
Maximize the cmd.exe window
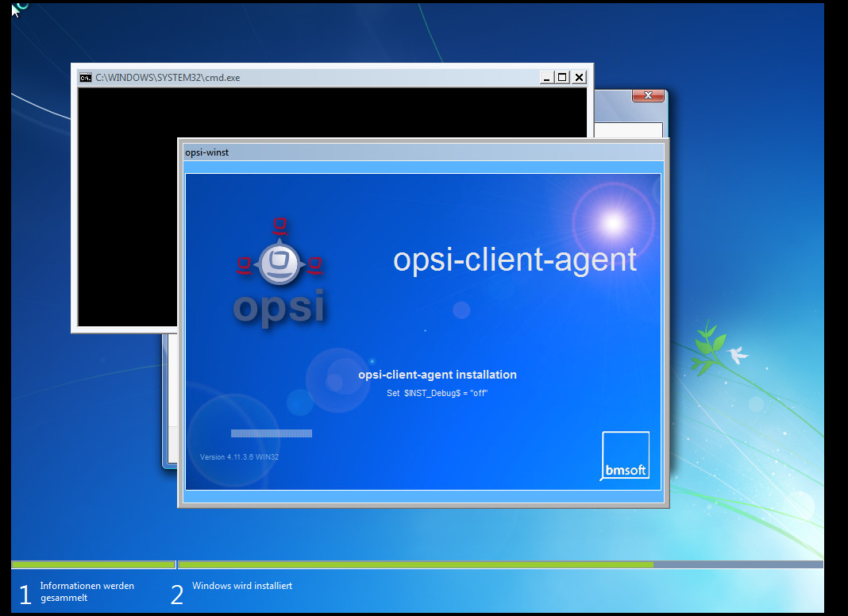click(562, 77)
